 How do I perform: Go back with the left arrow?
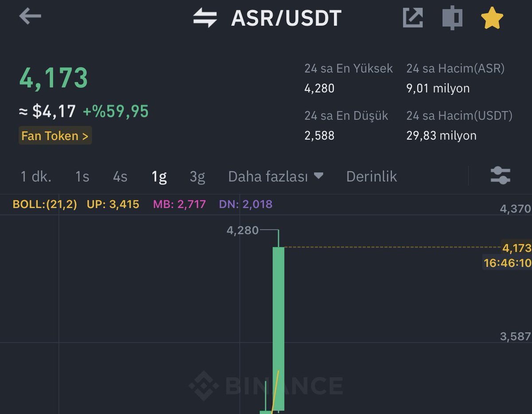pyautogui.click(x=30, y=17)
